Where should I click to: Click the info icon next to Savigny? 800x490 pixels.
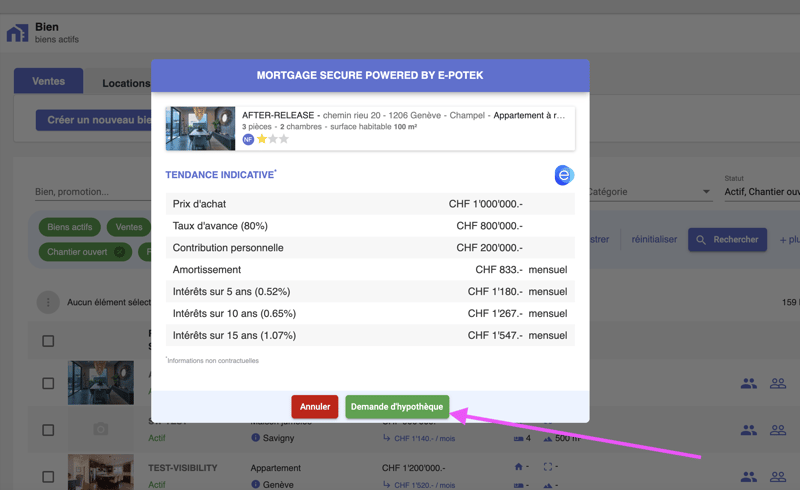(256, 437)
